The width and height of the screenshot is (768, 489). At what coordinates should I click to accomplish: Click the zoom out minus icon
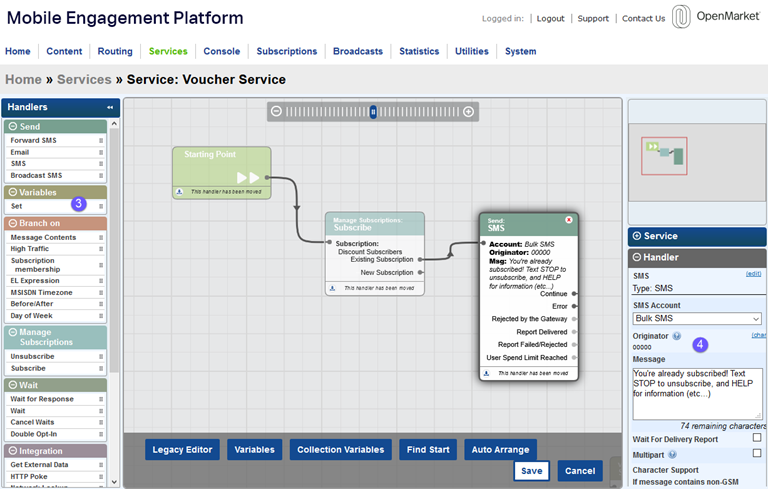click(276, 111)
